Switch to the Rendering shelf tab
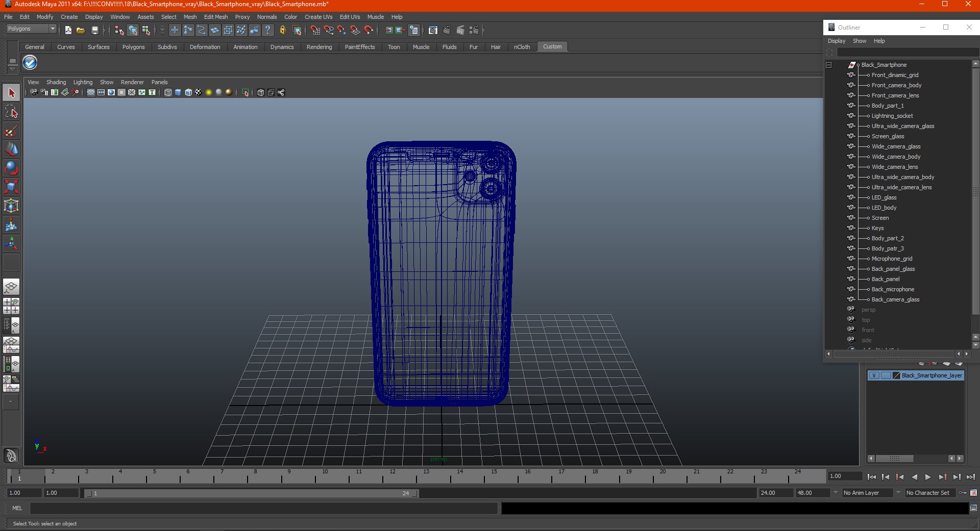Viewport: 980px width, 531px height. pos(319,47)
